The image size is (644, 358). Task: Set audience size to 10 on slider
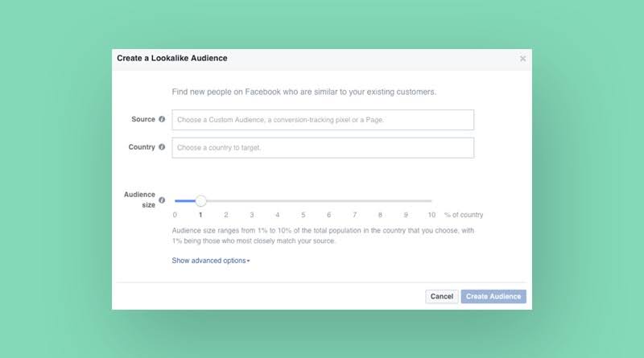point(431,201)
